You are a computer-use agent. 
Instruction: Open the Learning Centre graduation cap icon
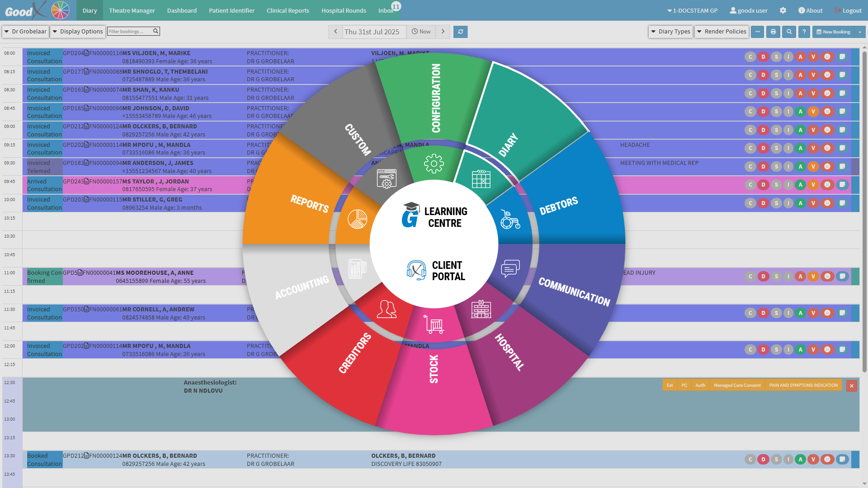tap(410, 215)
